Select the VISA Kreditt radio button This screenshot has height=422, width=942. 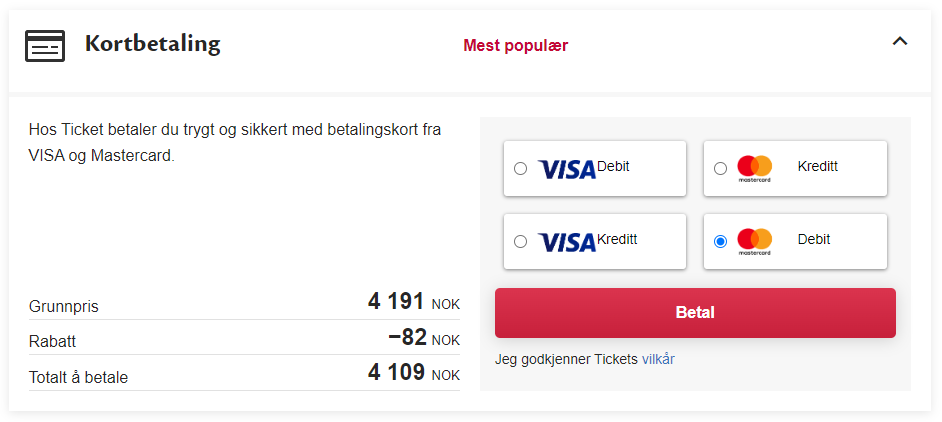520,242
